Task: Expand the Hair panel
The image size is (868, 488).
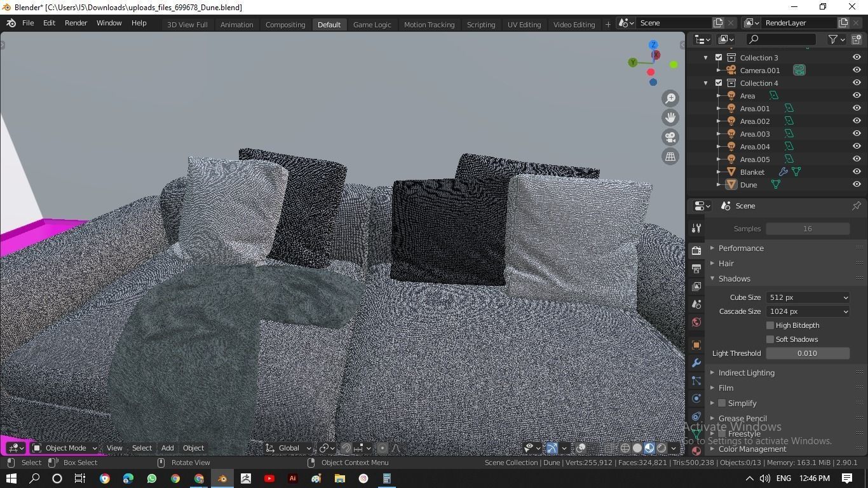Action: coord(726,263)
